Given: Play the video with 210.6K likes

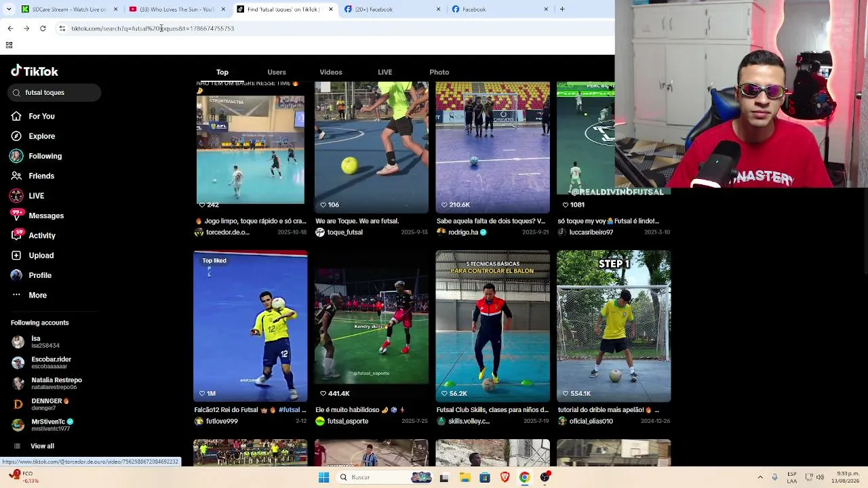Looking at the screenshot, I should (x=493, y=147).
